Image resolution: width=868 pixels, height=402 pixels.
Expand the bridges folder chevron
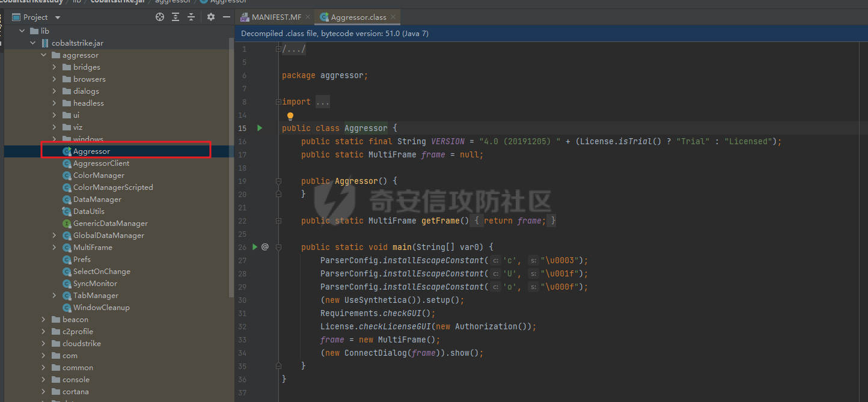[55, 67]
